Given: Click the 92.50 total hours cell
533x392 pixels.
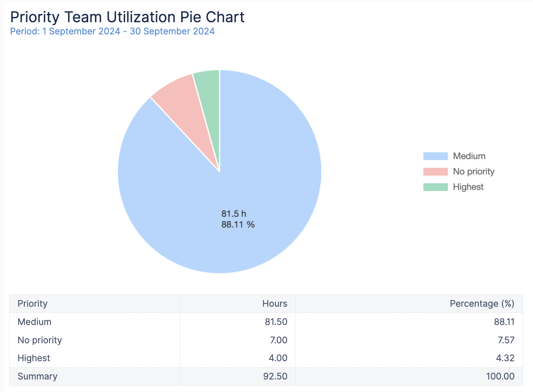Looking at the screenshot, I should 275,376.
